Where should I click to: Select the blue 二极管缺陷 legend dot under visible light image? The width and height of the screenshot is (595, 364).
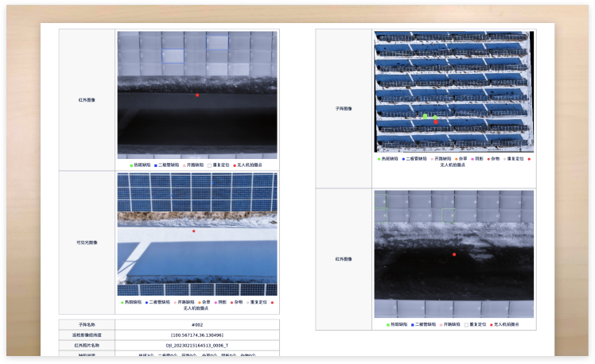pos(146,302)
